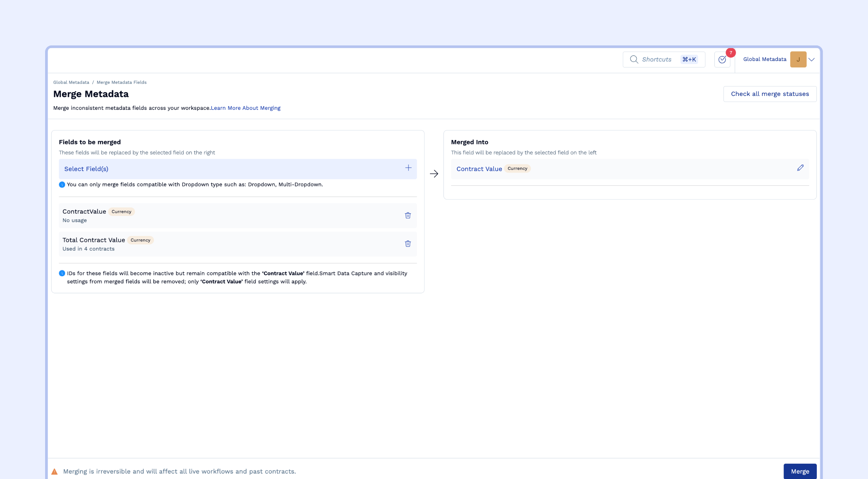
Task: Click the plus icon in Select Field(s)
Action: tap(408, 168)
